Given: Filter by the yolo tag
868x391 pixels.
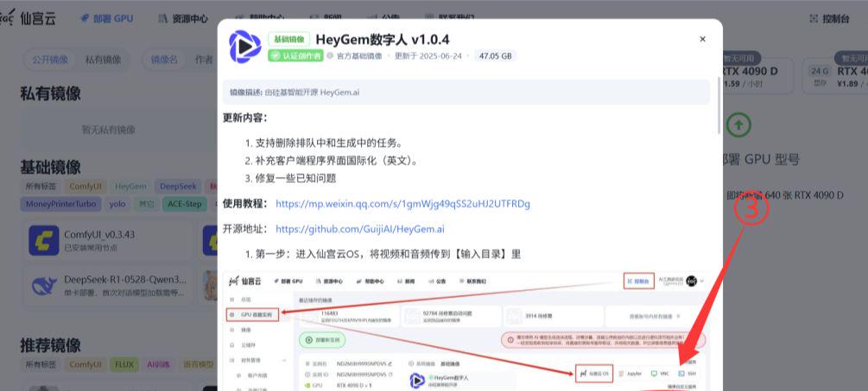Looking at the screenshot, I should click(117, 204).
